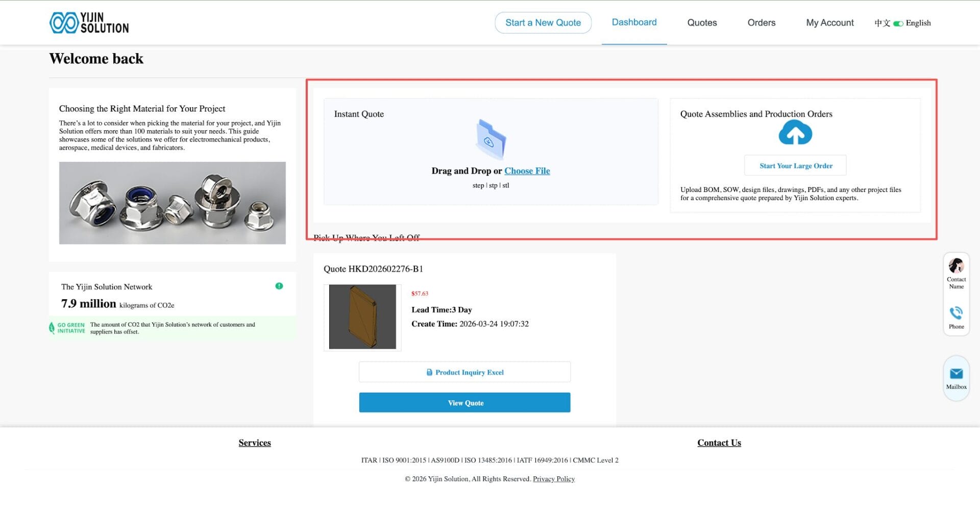Open the Privacy Policy link

point(553,478)
